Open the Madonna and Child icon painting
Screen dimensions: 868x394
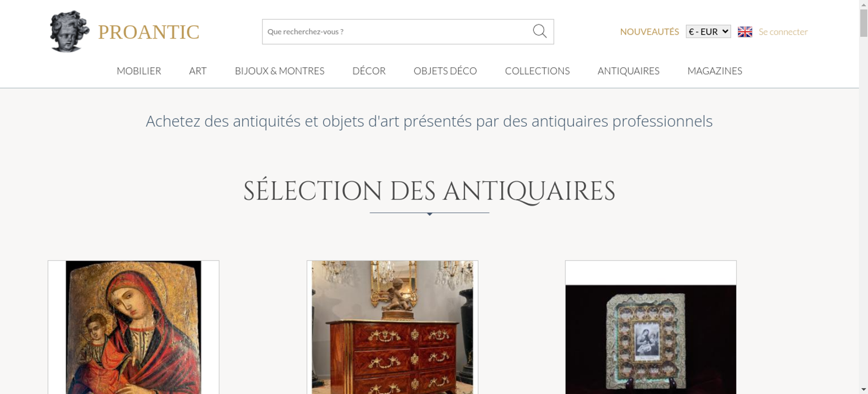pos(133,327)
